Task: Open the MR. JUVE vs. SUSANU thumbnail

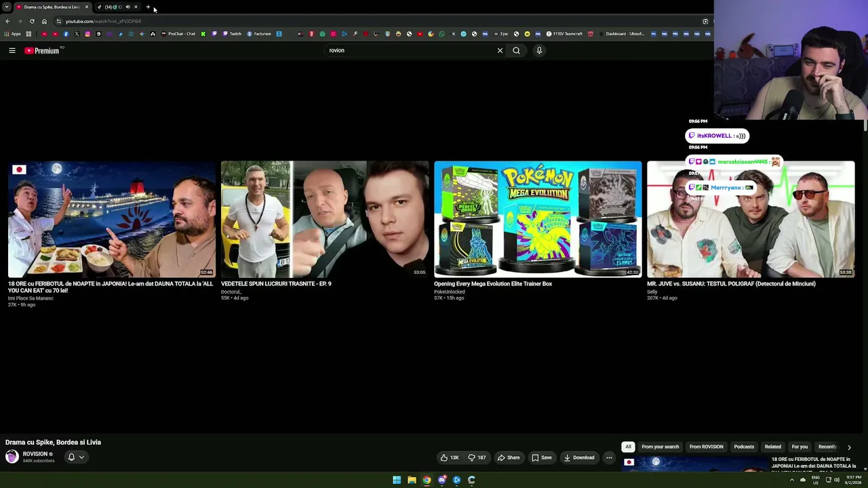Action: 751,219
